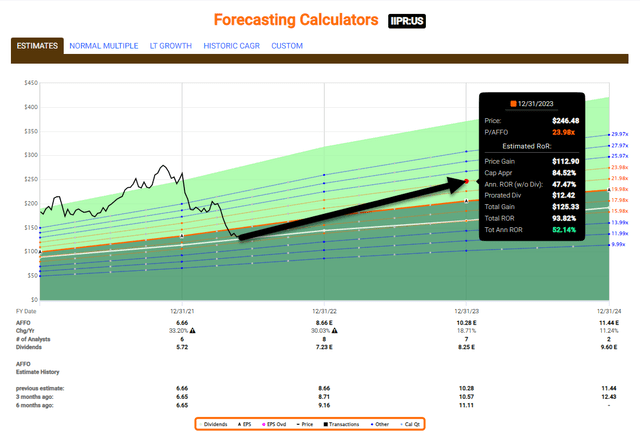The height and width of the screenshot is (446, 640).
Task: Click the dividend estimate 8.25 E
Action: [467, 347]
